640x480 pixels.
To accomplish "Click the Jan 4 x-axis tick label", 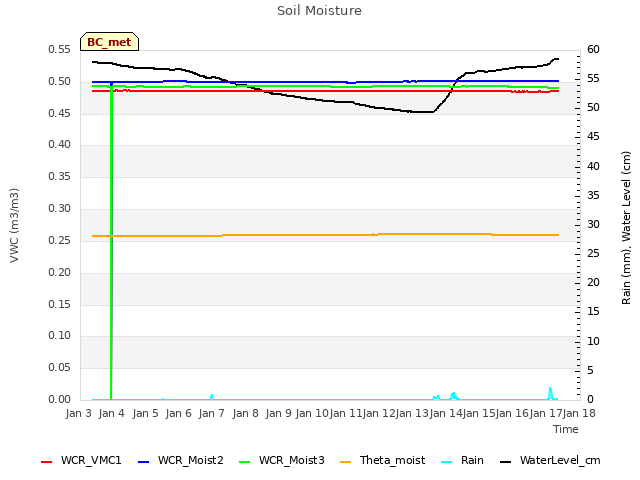I will [x=111, y=413].
